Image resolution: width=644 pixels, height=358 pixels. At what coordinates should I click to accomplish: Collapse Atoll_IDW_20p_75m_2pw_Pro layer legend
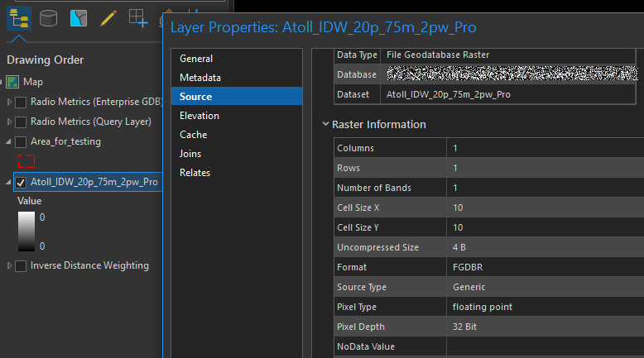coord(8,182)
